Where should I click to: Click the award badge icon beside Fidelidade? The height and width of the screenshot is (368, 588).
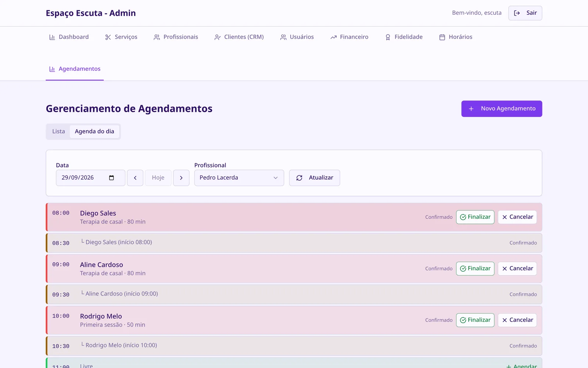388,37
